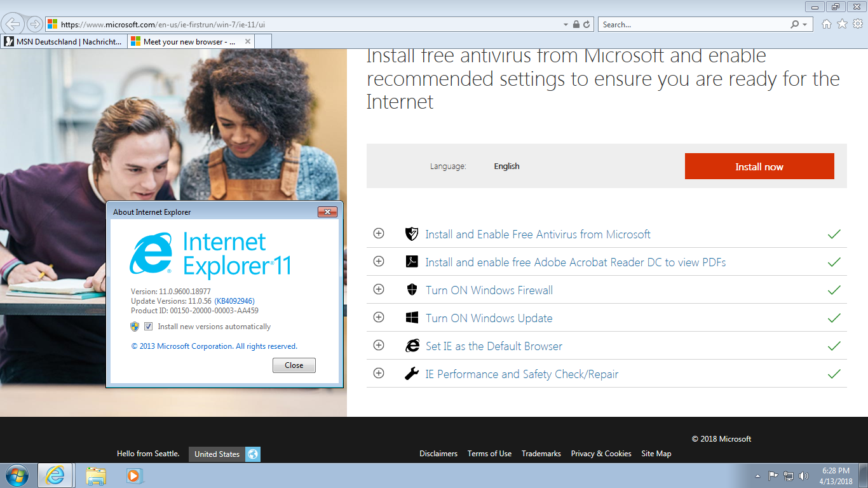Screen dimensions: 868x488
Task: Click the Refresh icon in address bar
Action: [x=587, y=24]
